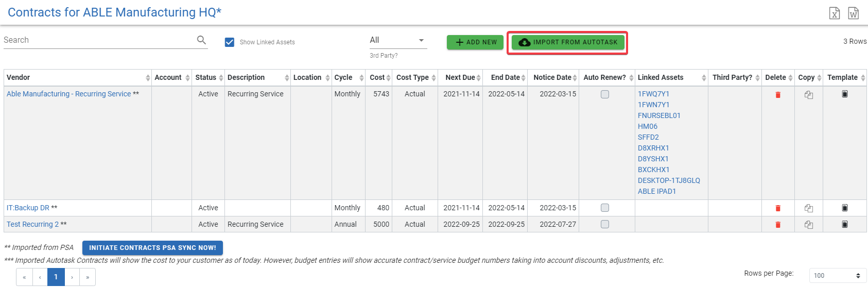The height and width of the screenshot is (302, 868).
Task: Export contracts to Excel file icon
Action: pyautogui.click(x=835, y=13)
